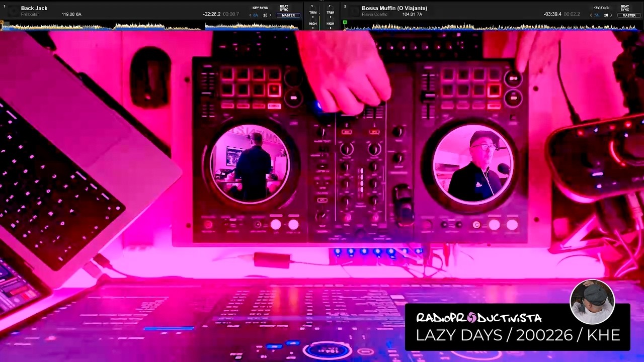Click the deck 2 number badge
The image size is (644, 362).
coord(345,7)
